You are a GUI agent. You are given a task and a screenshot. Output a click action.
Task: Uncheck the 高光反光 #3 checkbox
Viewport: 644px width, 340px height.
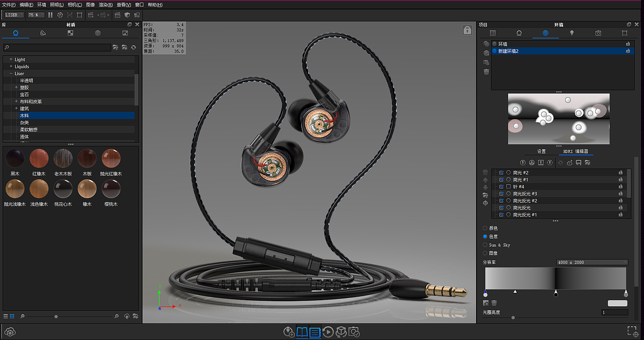pos(501,194)
